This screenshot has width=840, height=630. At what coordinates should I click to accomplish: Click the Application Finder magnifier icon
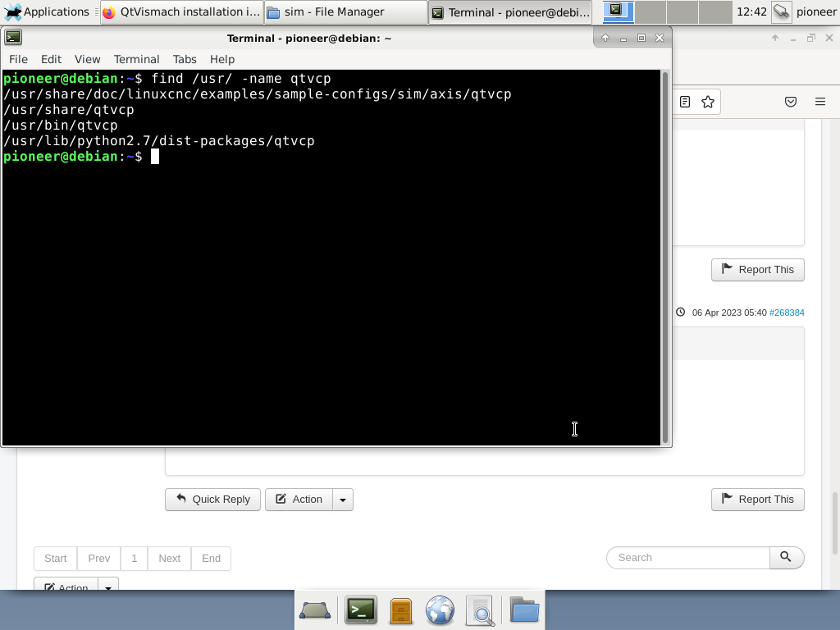[481, 611]
